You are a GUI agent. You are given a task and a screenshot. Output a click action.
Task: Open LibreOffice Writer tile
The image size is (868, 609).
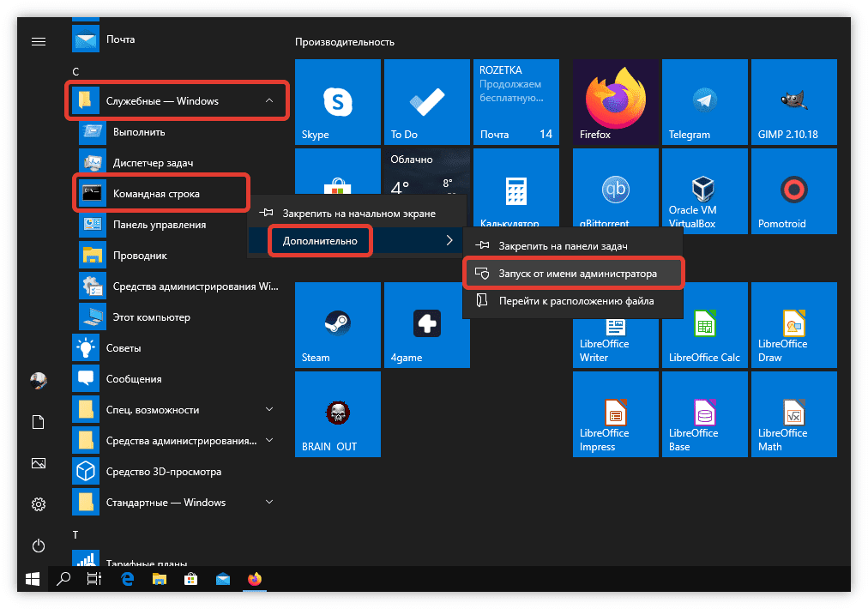616,343
